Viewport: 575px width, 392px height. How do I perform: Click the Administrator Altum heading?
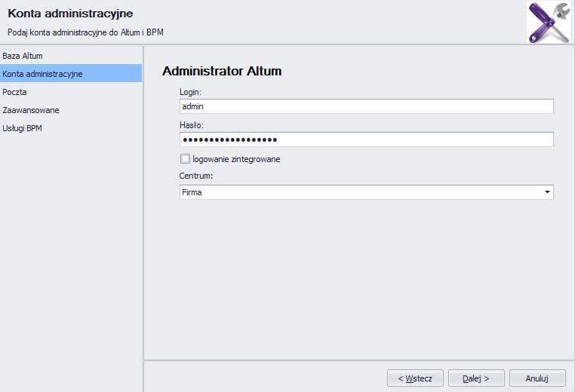[222, 71]
